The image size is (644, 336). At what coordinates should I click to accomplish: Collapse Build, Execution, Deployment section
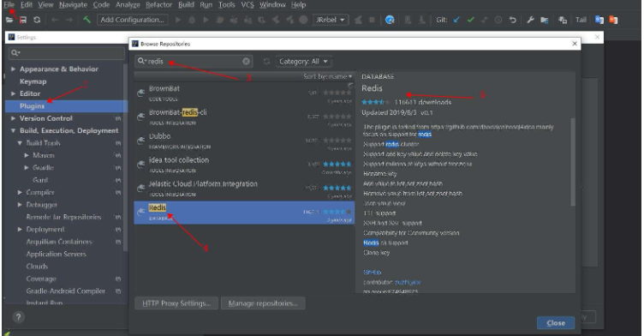click(13, 131)
